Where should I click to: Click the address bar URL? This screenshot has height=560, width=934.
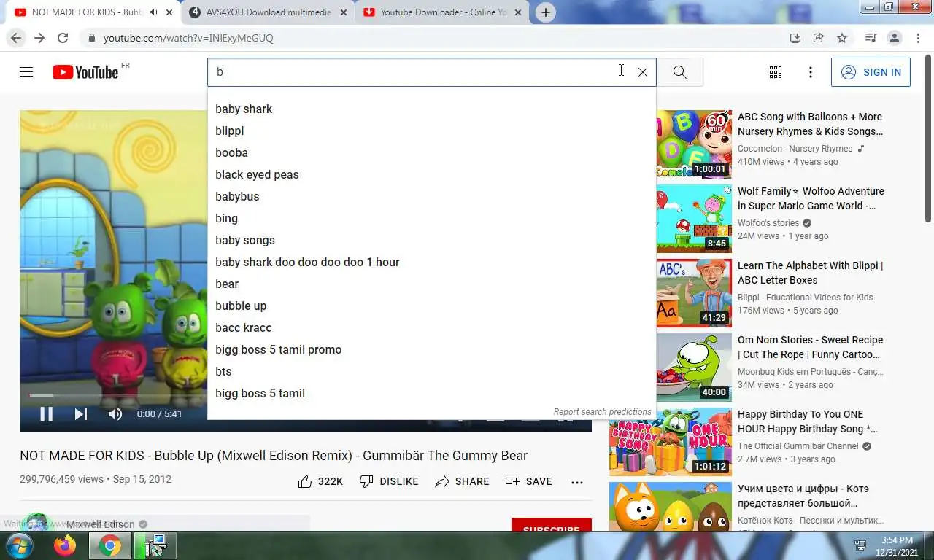pyautogui.click(x=188, y=38)
